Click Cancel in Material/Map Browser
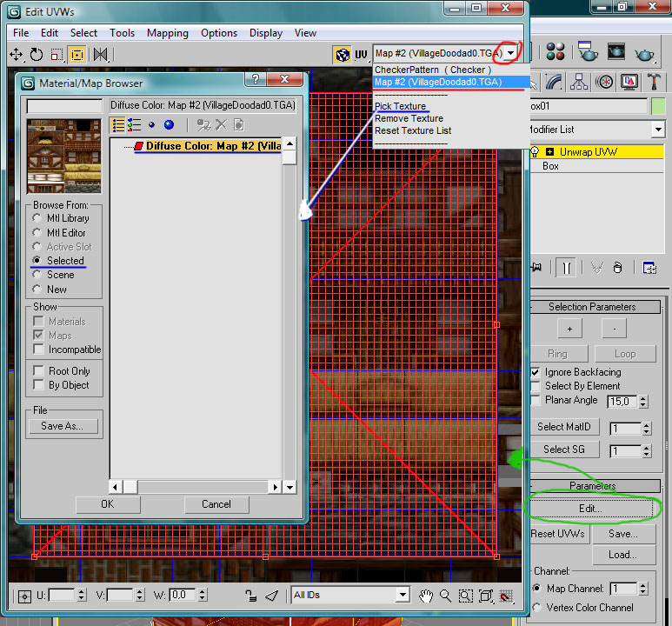 click(x=216, y=504)
